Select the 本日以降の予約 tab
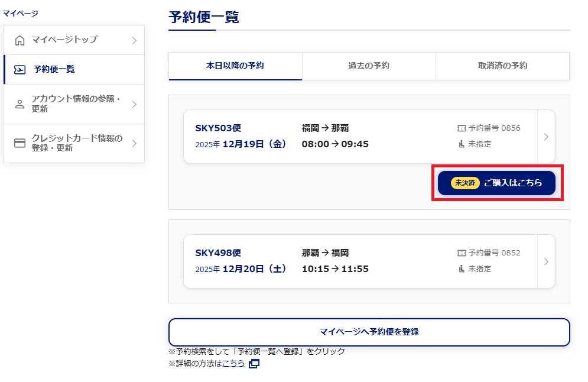 (x=235, y=66)
